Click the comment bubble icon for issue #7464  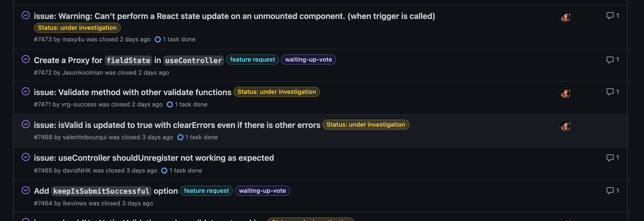click(x=610, y=190)
